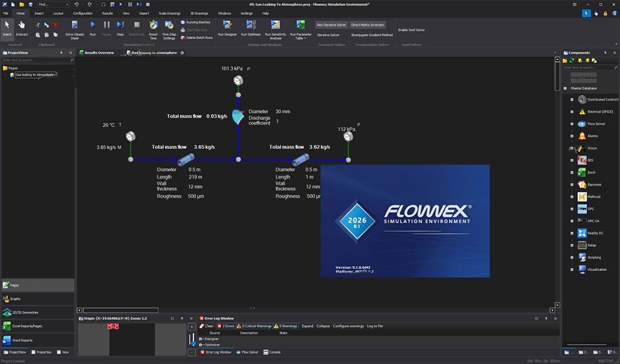Select the 101.3 kPa boundary condition
620x364 pixels.
[x=237, y=81]
